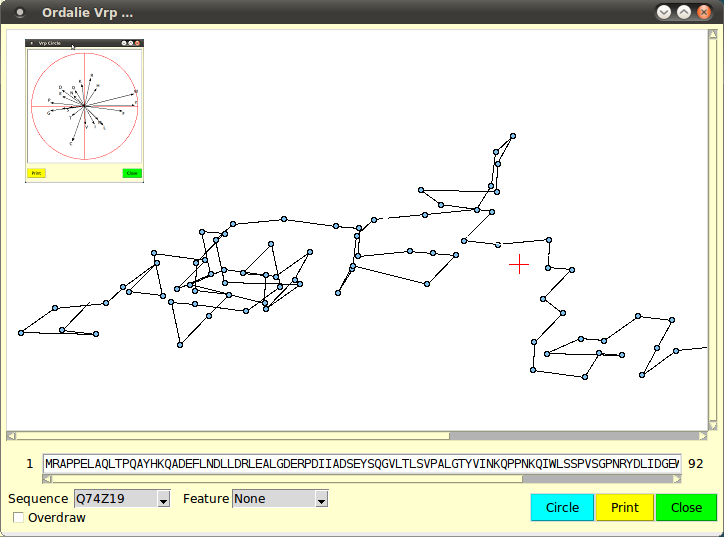Image resolution: width=724 pixels, height=537 pixels.
Task: Click the canvas vertical scrollbar down arrow
Action: click(x=712, y=424)
